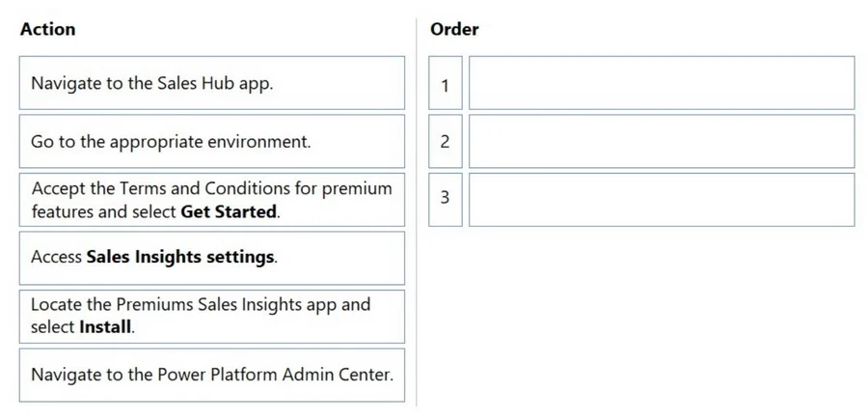The image size is (868, 420).
Task: Select the 'Go to the appropriate environment' action
Action: coord(212,141)
